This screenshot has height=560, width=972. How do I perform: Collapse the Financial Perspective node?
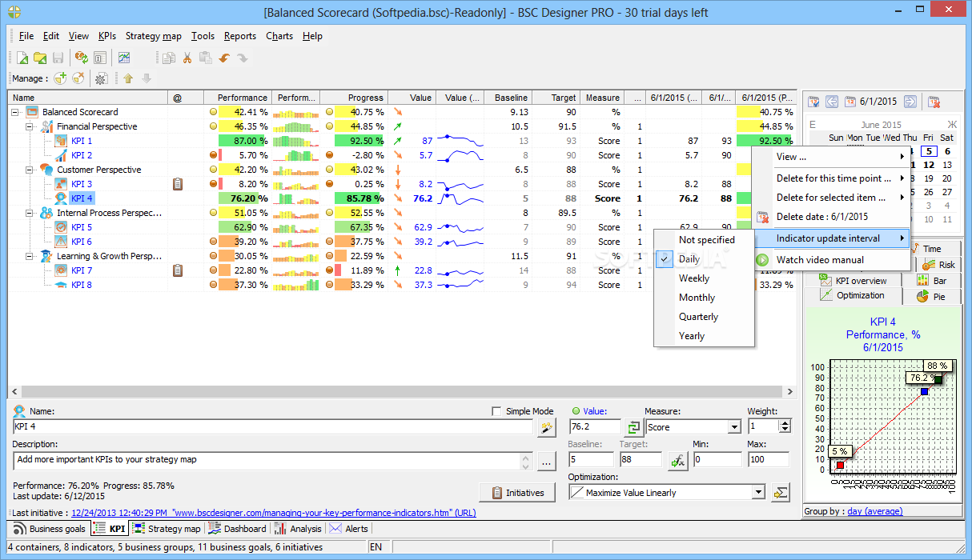[x=30, y=126]
